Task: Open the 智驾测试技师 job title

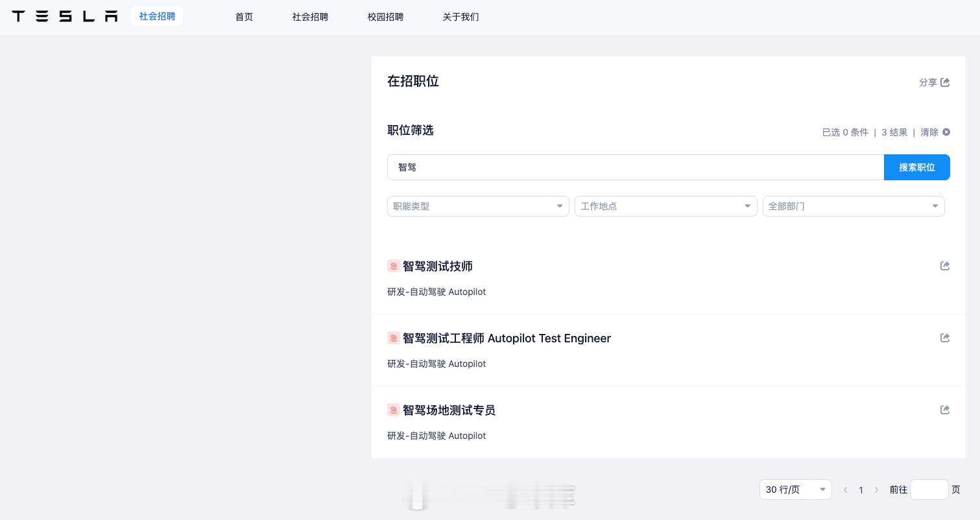Action: pyautogui.click(x=438, y=266)
